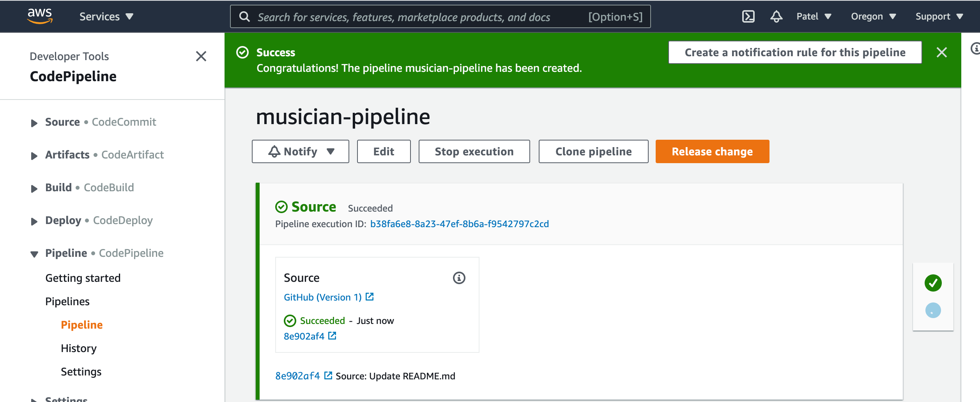Click the blue in-progress stage indicator
The image size is (980, 402).
click(933, 311)
